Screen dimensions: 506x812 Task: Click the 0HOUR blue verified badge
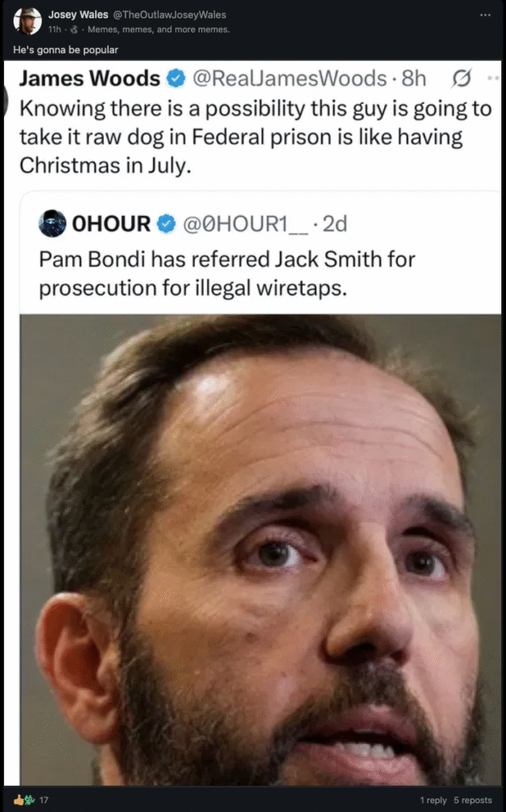click(167, 224)
